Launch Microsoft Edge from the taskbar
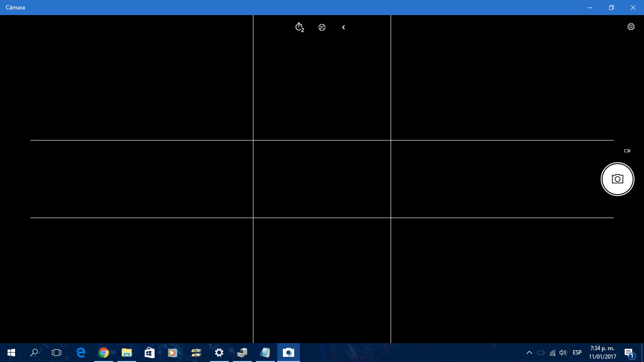This screenshot has width=644, height=362. [x=81, y=353]
